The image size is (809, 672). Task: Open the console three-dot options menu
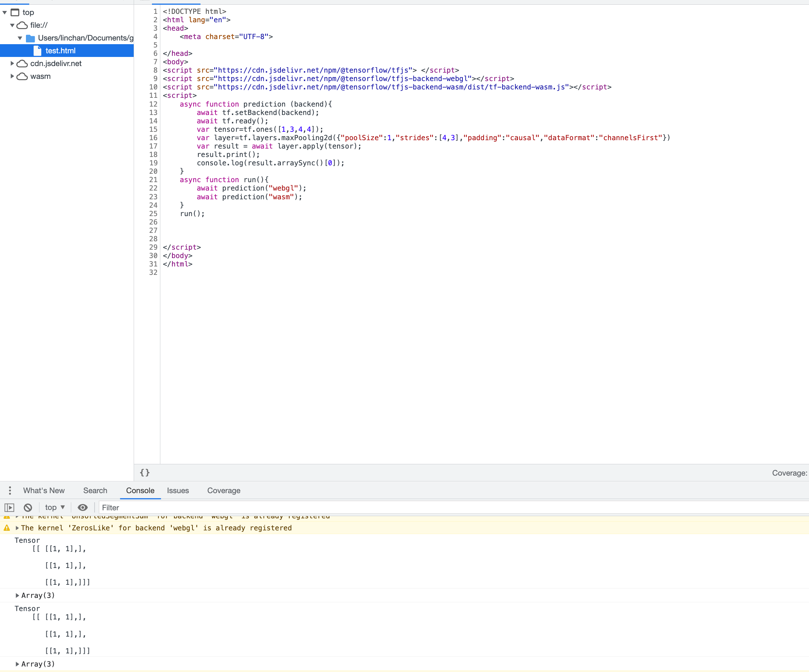click(9, 490)
